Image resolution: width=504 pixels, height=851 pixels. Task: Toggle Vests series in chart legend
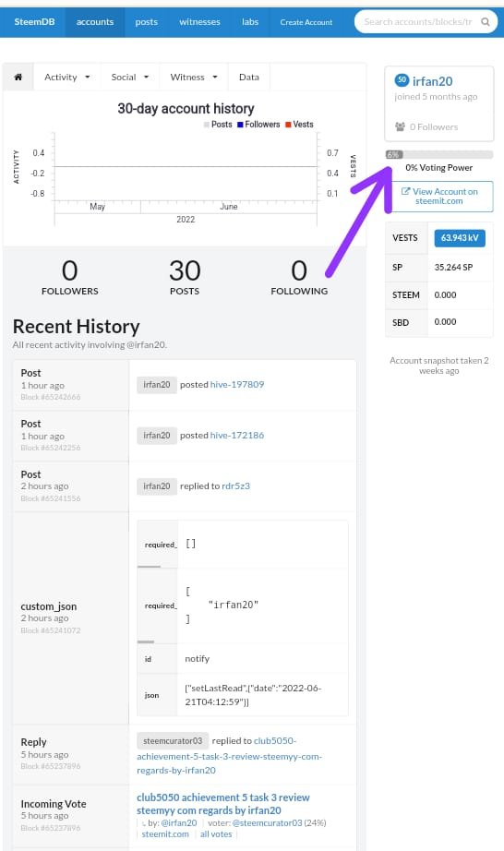coord(299,125)
